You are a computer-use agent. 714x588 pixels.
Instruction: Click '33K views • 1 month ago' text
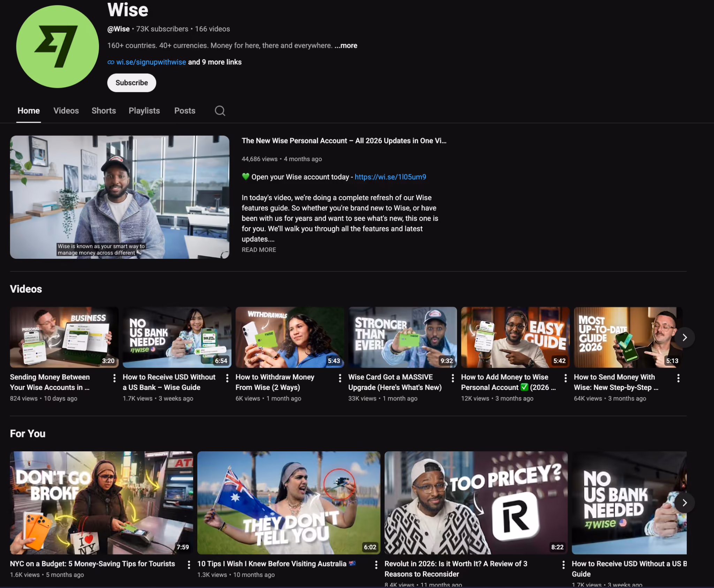383,398
